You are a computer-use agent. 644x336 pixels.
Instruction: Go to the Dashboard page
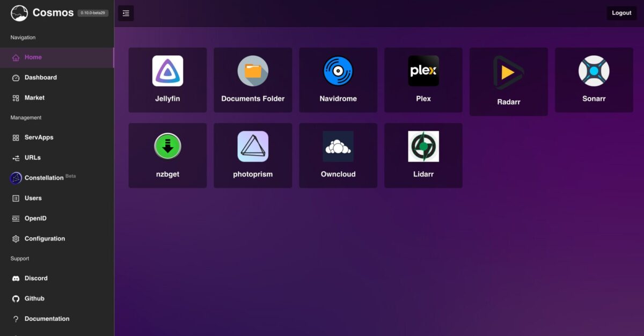point(40,77)
